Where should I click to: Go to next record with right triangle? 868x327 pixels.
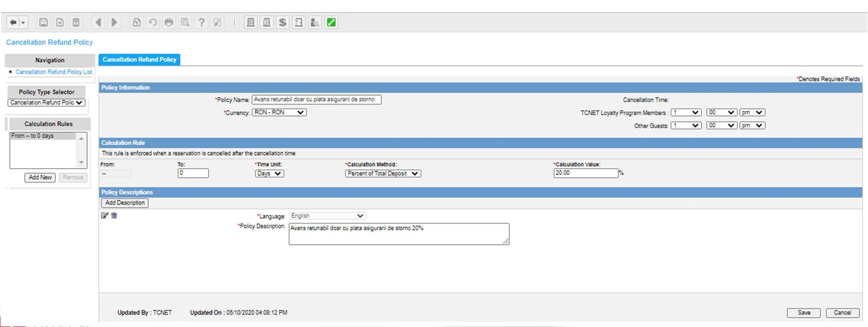click(x=114, y=23)
